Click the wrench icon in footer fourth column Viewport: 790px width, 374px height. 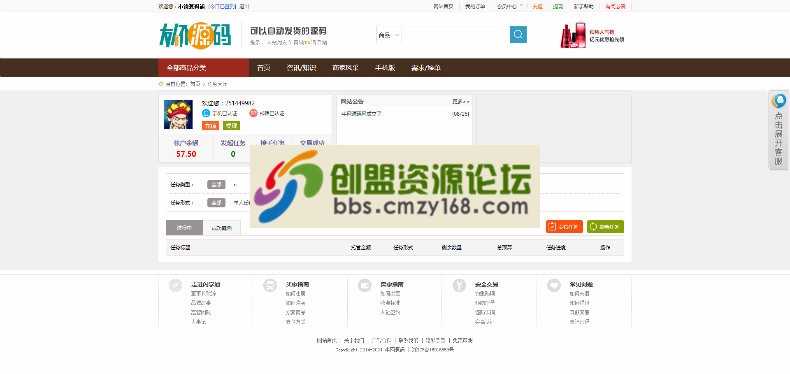coord(459,285)
